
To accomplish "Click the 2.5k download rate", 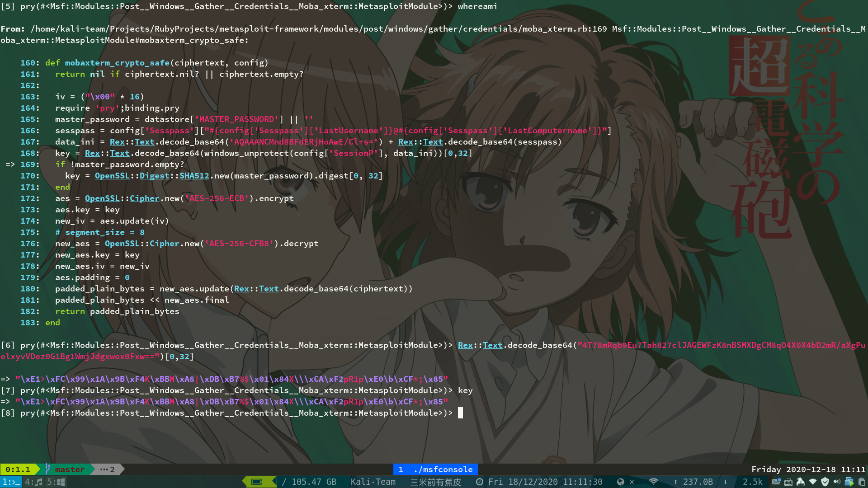I will [753, 482].
